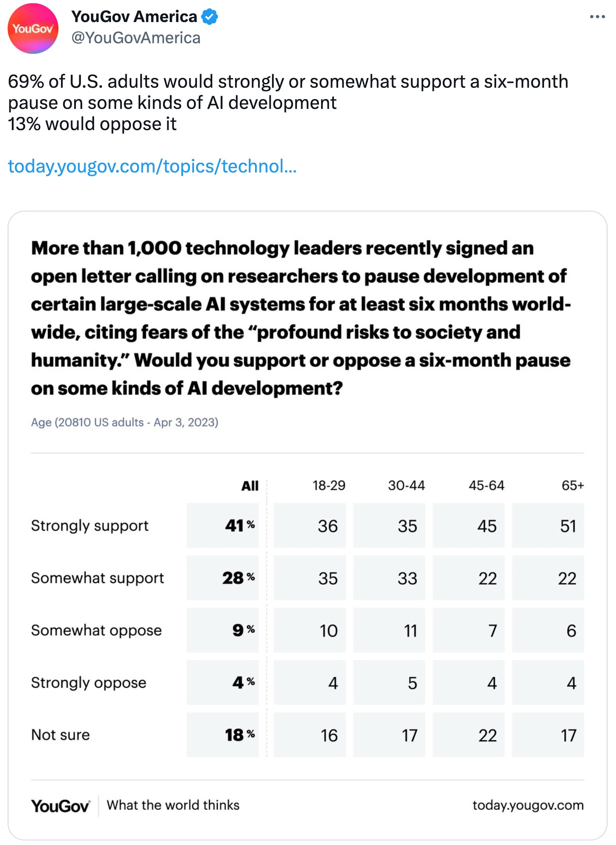Select the All column header
This screenshot has height=845, width=616.
pyautogui.click(x=250, y=486)
